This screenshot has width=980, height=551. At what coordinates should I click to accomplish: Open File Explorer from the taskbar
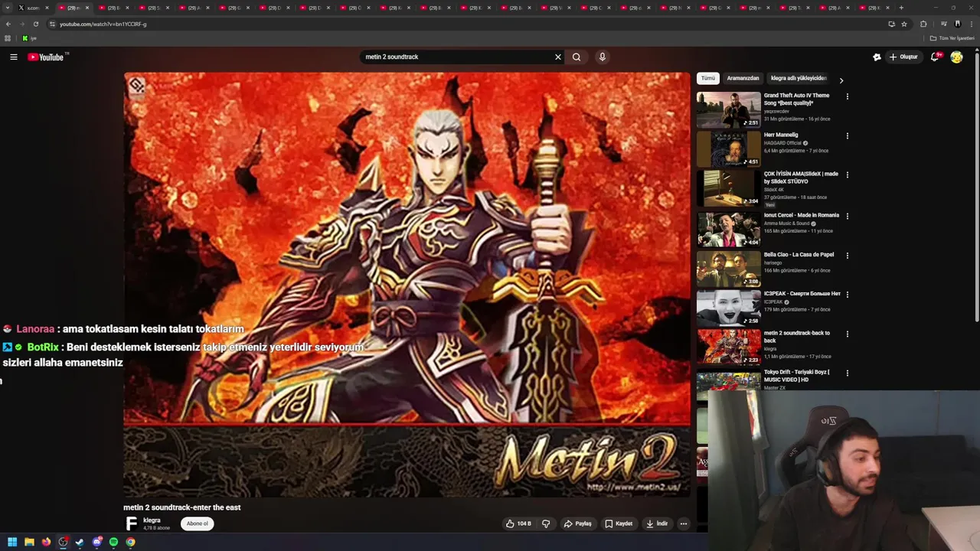(29, 542)
